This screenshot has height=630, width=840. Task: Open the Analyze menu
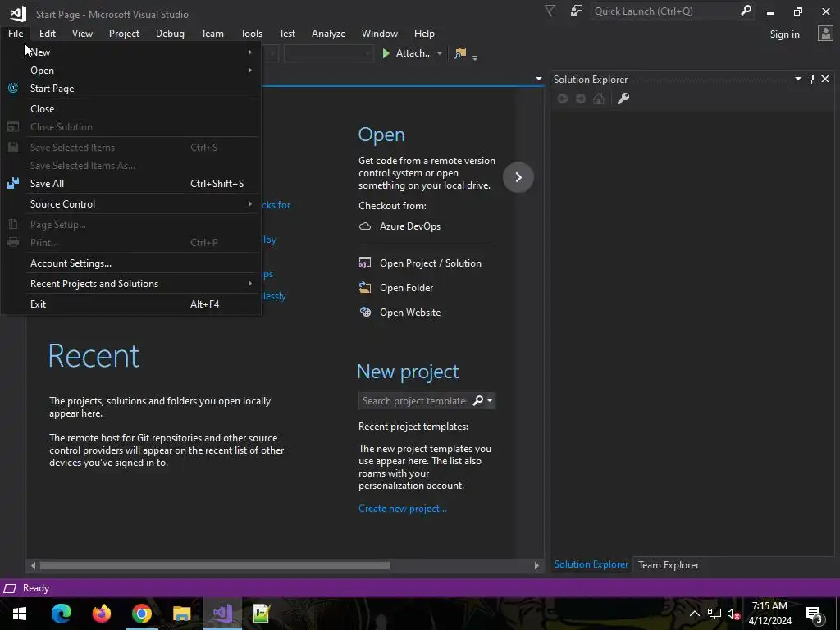coord(328,33)
